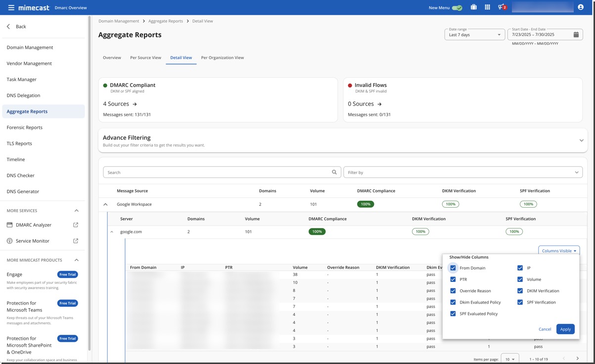Open the Items per page dropdown
The image size is (595, 364).
coord(510,359)
